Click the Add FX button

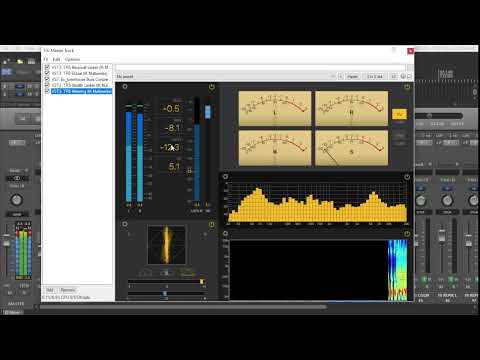click(50, 290)
